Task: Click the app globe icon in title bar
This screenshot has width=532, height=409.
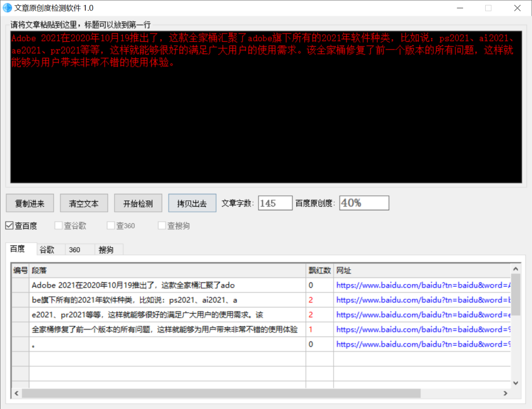Action: [7, 8]
